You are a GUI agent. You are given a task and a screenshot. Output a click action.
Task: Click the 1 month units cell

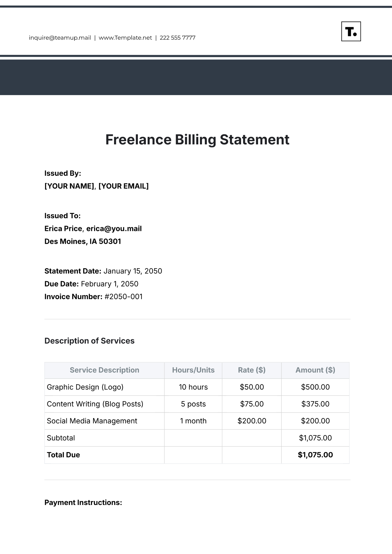193,421
